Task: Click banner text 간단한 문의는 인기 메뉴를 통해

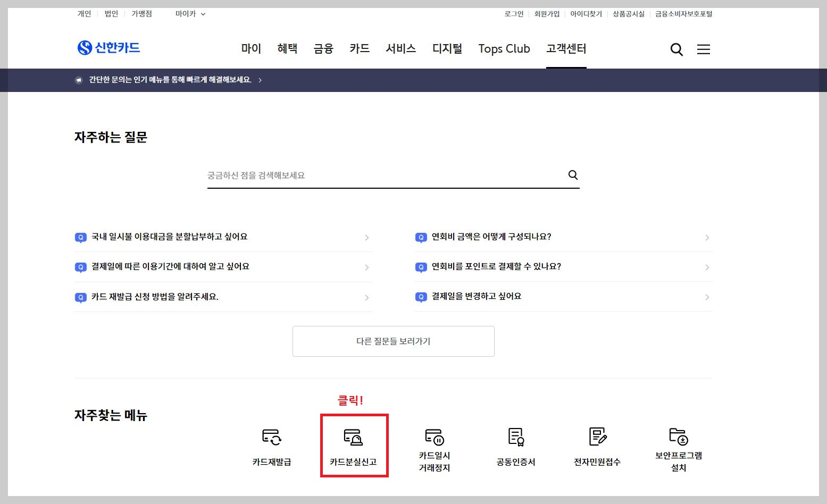Action: click(170, 80)
